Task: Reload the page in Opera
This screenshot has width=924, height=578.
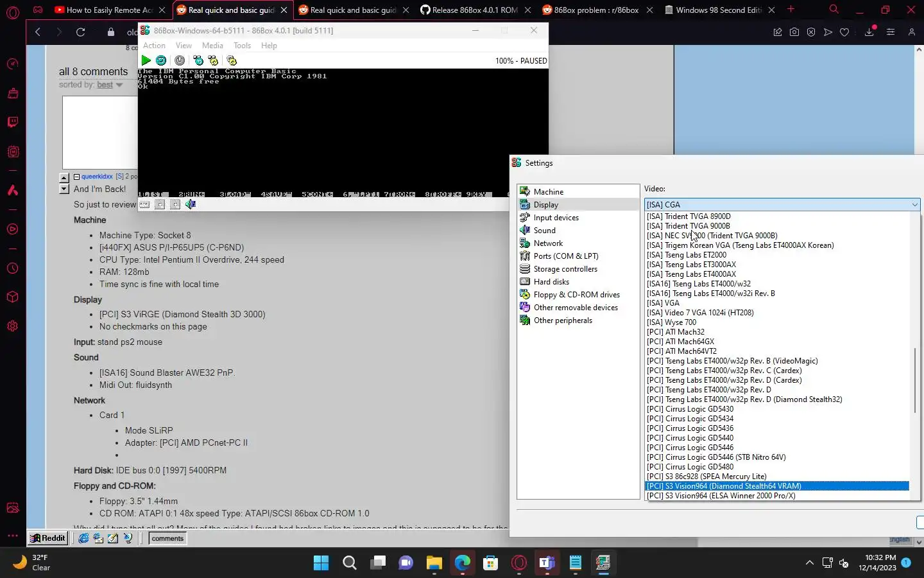Action: pos(80,32)
